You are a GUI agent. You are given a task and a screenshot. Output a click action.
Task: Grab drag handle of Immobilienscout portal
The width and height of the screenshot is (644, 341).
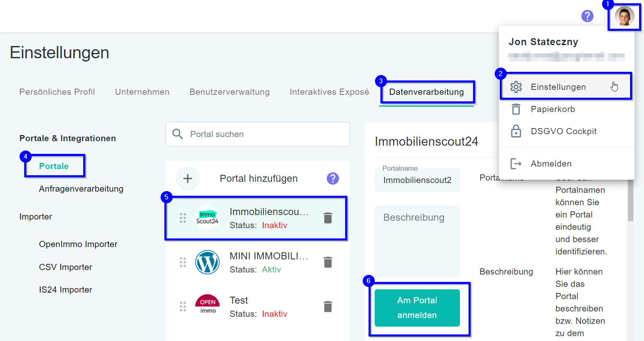coord(183,218)
